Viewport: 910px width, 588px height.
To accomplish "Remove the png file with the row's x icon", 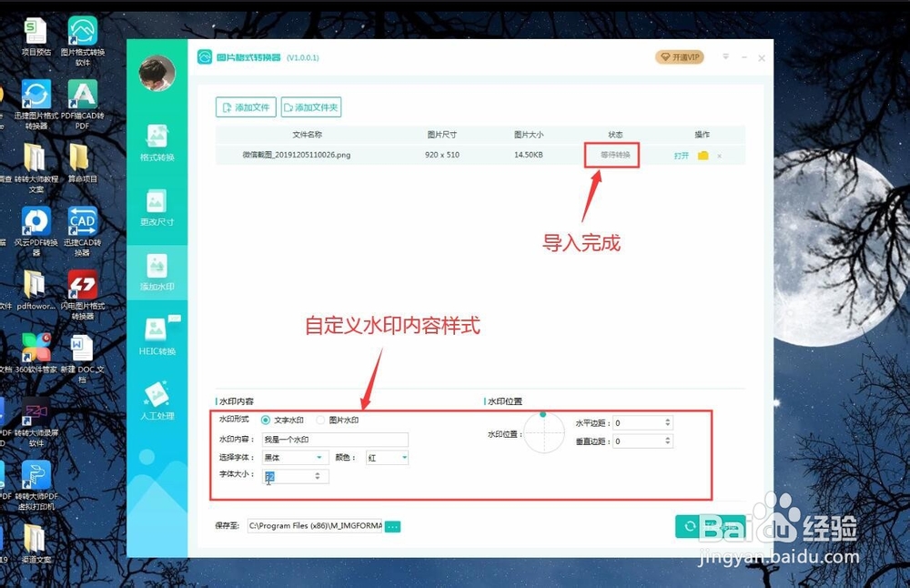I will [720, 156].
